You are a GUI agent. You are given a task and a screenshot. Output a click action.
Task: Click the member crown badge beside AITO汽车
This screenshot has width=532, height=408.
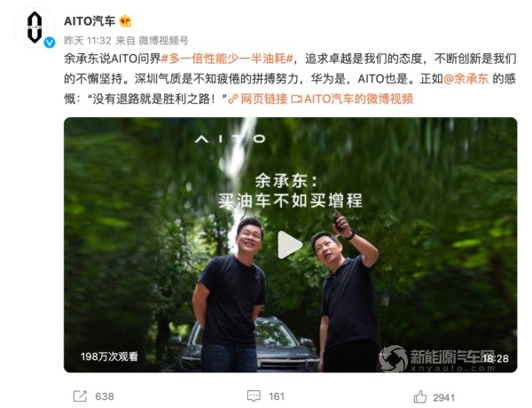coord(125,21)
